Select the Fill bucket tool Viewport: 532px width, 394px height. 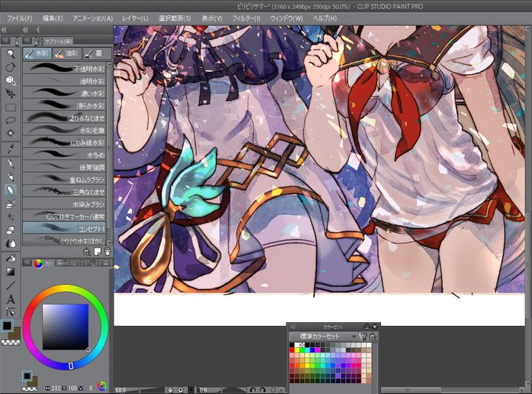[x=11, y=259]
